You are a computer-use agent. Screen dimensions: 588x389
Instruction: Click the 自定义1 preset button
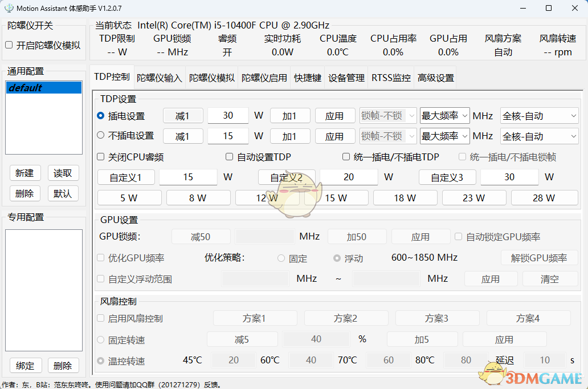[126, 177]
